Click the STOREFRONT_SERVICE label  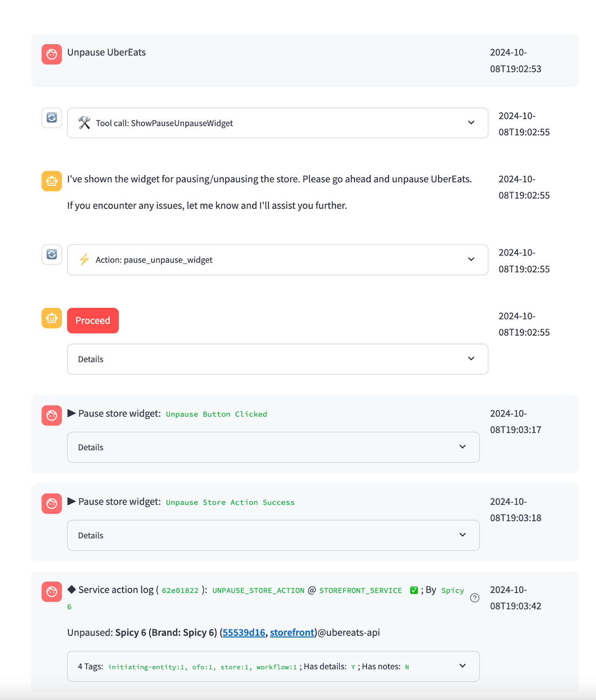[361, 591]
